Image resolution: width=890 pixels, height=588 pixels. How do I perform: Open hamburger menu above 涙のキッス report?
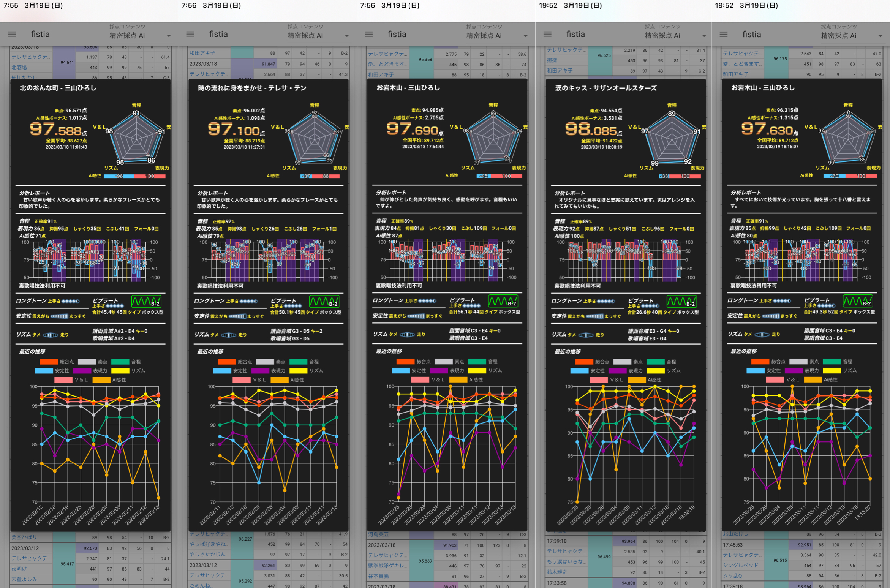(547, 34)
